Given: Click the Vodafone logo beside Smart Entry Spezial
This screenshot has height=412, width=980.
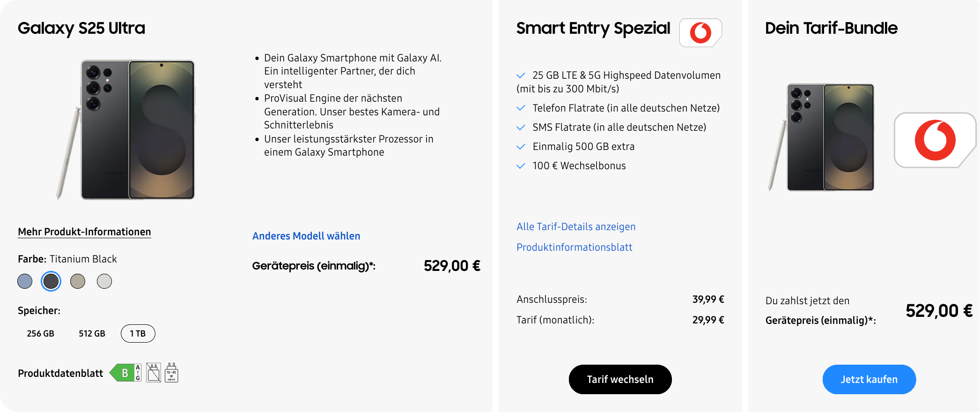Looking at the screenshot, I should pyautogui.click(x=700, y=33).
